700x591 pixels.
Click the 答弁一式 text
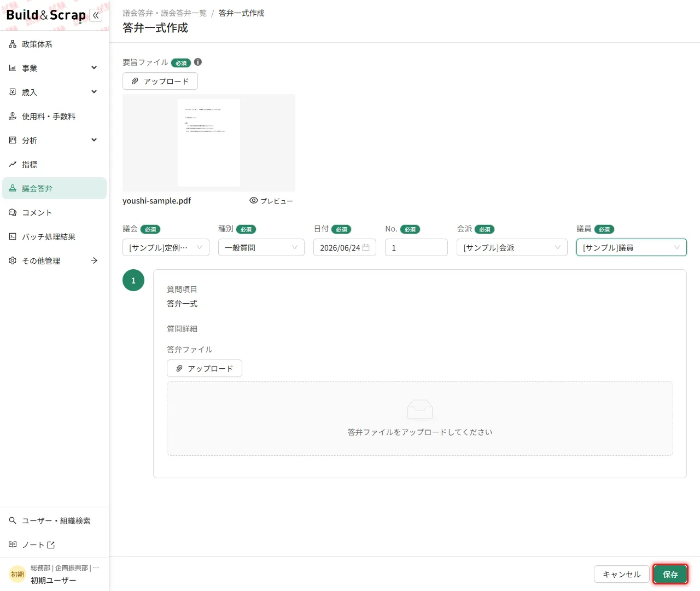coord(182,304)
